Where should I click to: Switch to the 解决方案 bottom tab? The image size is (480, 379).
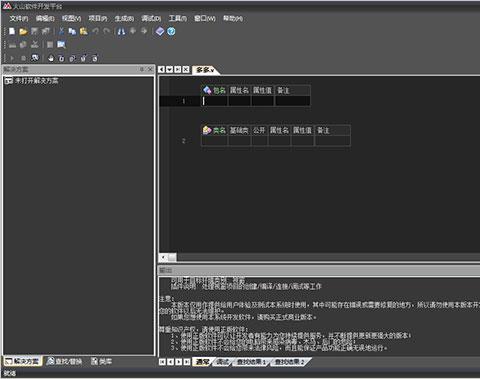23,361
